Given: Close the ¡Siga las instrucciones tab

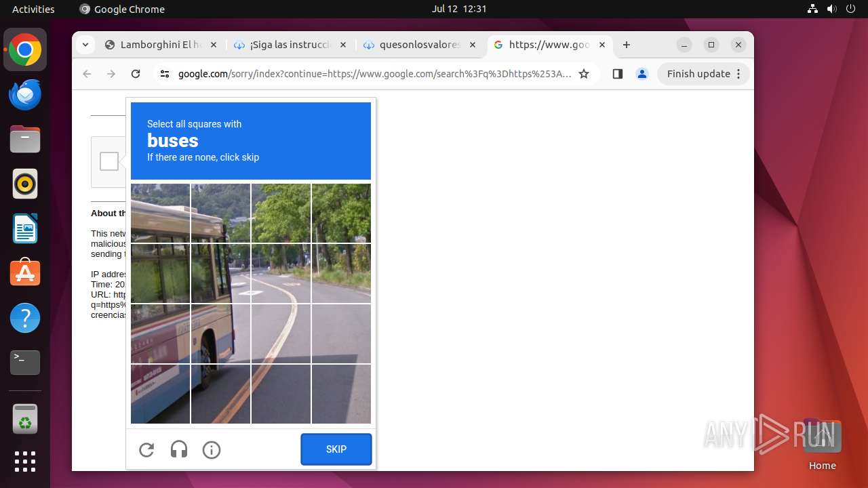Looking at the screenshot, I should pos(343,45).
